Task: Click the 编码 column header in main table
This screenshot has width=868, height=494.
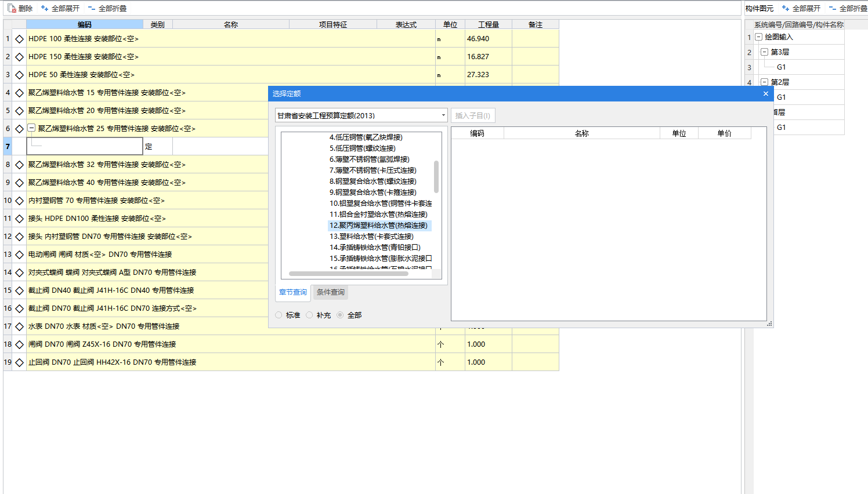Action: [x=85, y=24]
